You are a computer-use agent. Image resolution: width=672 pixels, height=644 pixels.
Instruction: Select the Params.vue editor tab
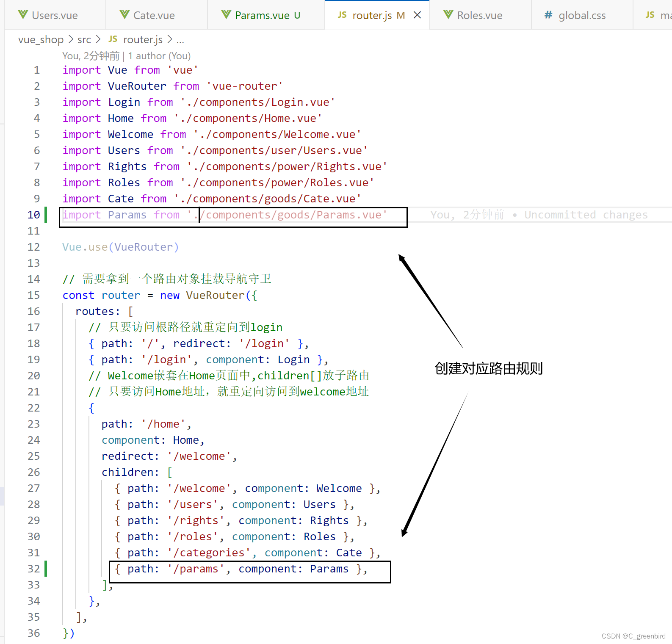click(267, 15)
